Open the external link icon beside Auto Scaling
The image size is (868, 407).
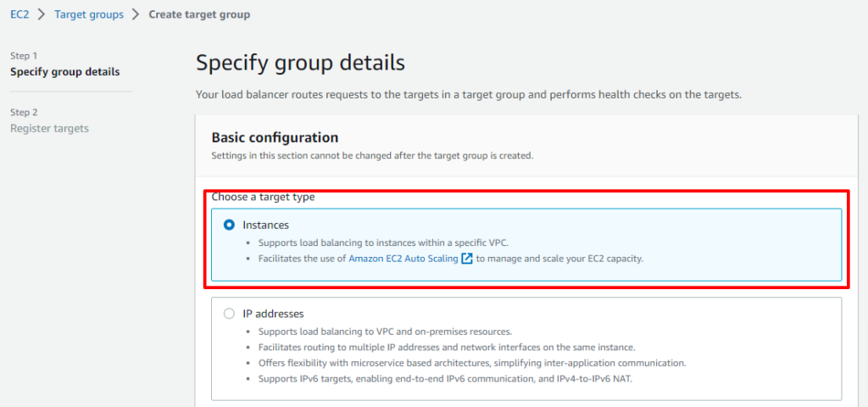467,259
